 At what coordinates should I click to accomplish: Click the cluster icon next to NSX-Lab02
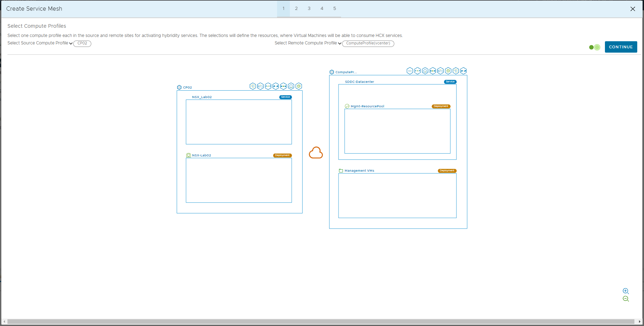pos(189,155)
